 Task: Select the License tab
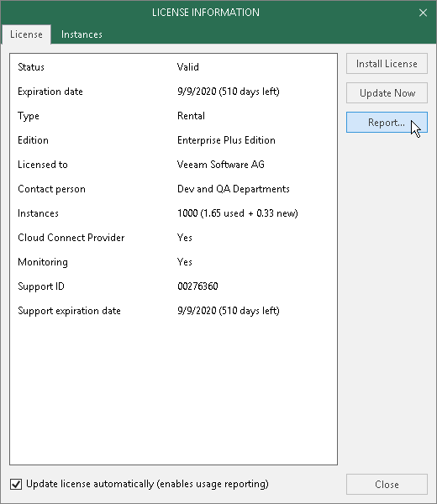[x=26, y=34]
